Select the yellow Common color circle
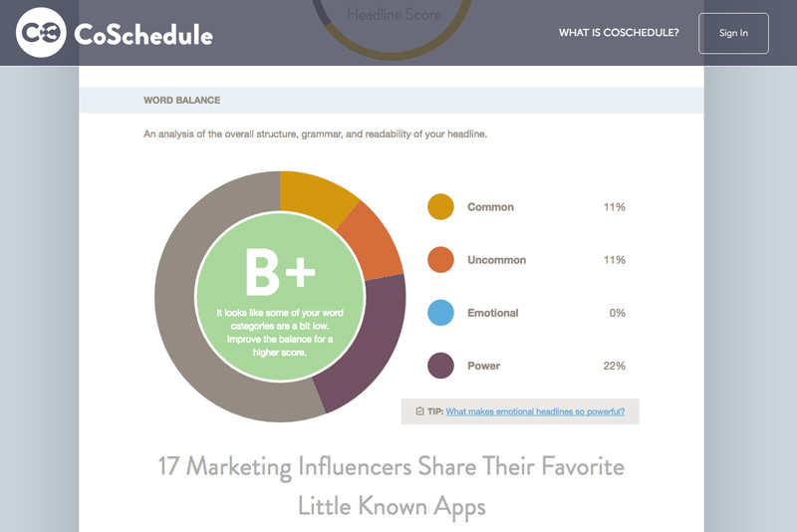 (440, 207)
